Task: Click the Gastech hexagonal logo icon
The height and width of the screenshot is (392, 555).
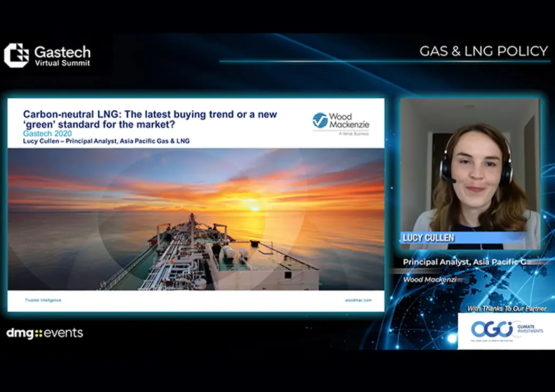Action: [16, 55]
